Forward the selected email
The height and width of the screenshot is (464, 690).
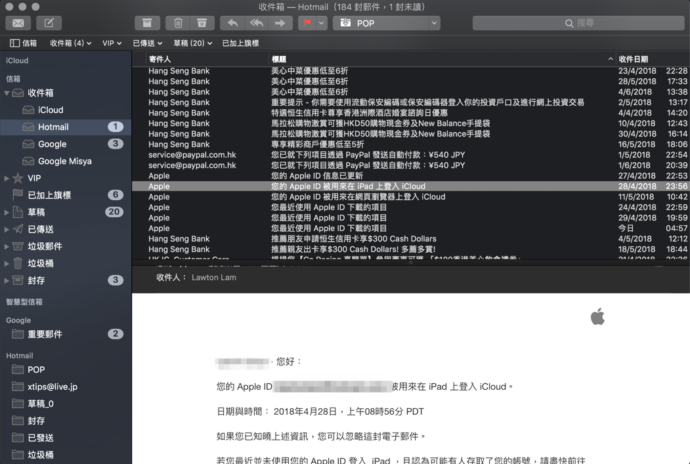coord(280,23)
